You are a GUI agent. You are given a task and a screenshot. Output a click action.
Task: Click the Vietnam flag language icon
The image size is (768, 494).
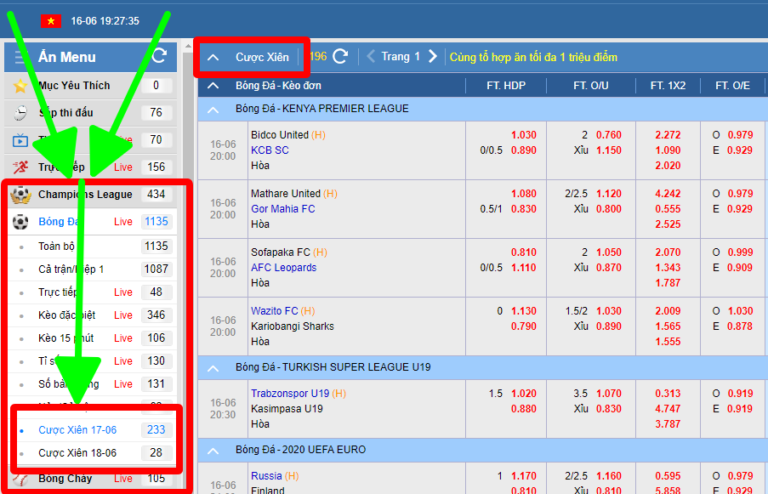click(x=51, y=20)
